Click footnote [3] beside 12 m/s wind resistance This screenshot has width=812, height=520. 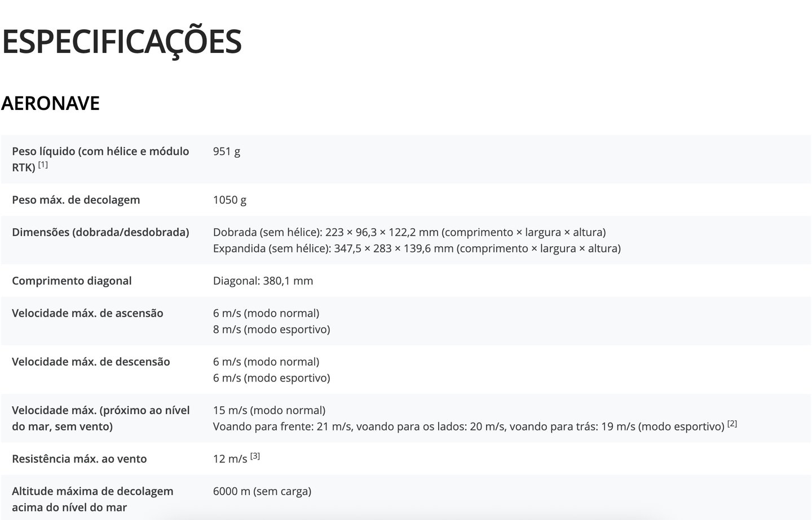[x=255, y=456]
